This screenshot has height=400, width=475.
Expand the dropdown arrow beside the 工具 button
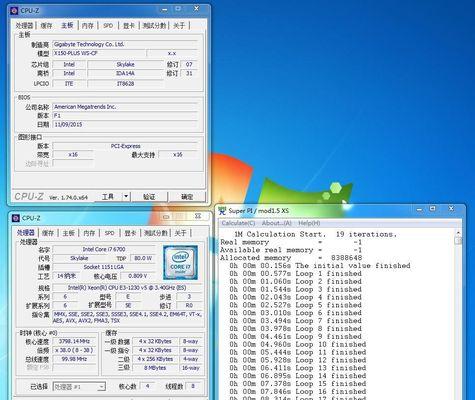click(x=126, y=197)
